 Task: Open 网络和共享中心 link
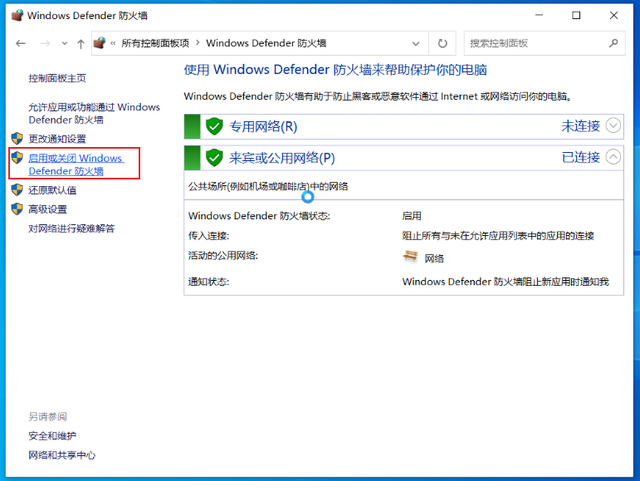point(62,455)
